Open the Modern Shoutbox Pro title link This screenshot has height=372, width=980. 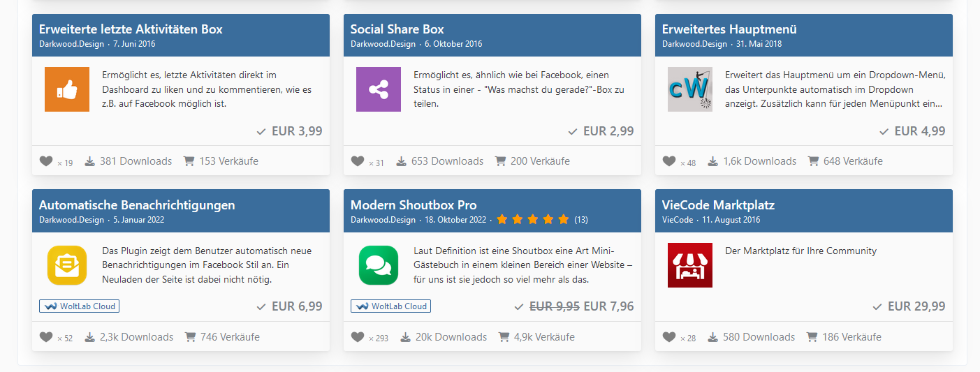[414, 205]
